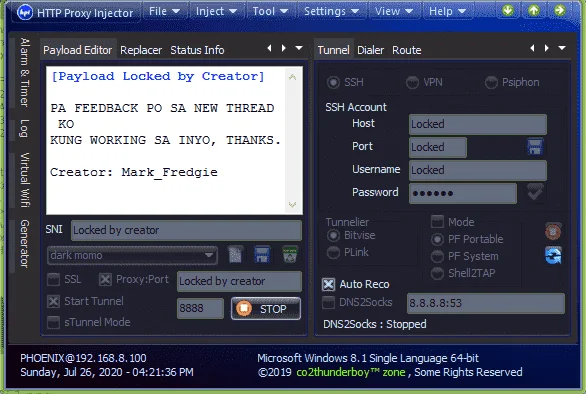This screenshot has height=394, width=586.
Task: Click the payload editor scroll-up arrow
Action: (292, 77)
